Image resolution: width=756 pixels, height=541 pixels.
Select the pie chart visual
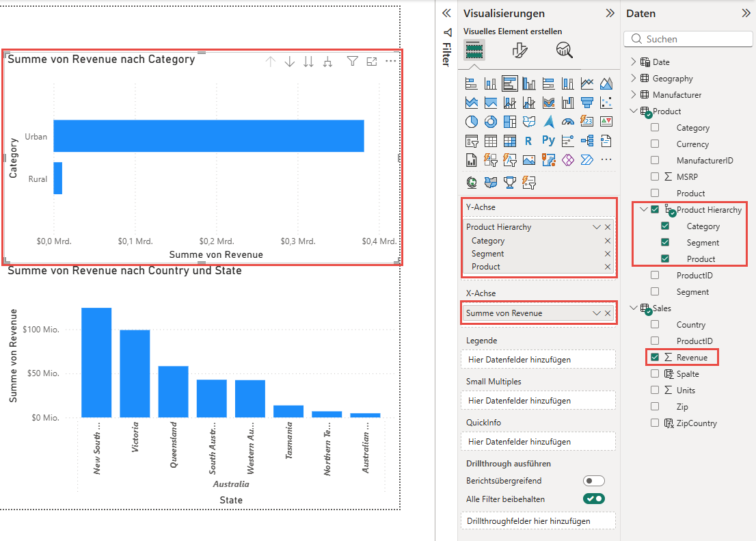471,122
